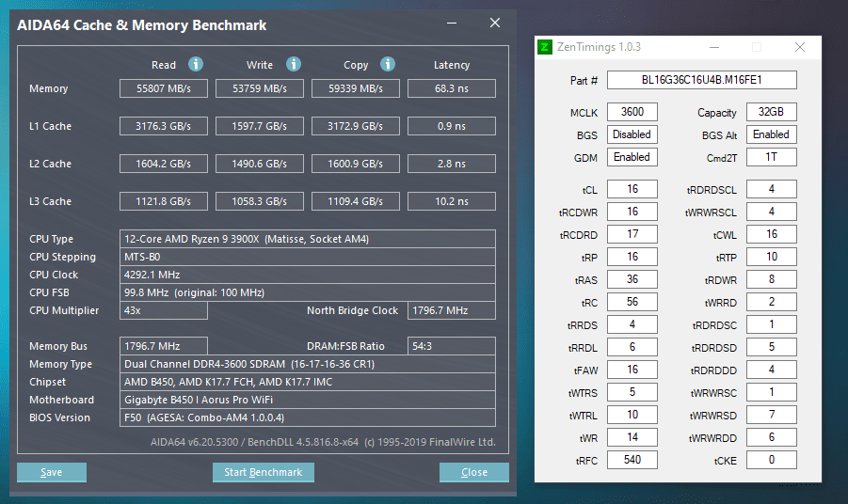848x504 pixels.
Task: Click the AIDA64 Cache & Memory Benchmark title
Action: [142, 25]
